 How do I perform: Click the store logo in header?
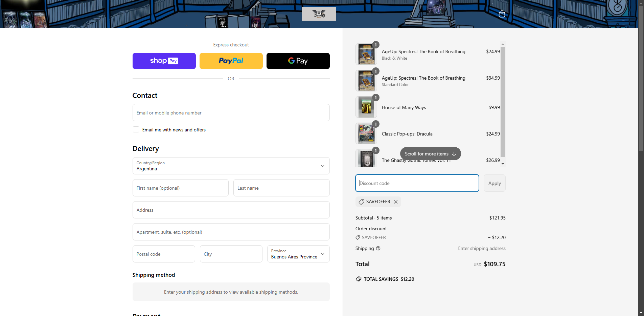click(x=319, y=14)
